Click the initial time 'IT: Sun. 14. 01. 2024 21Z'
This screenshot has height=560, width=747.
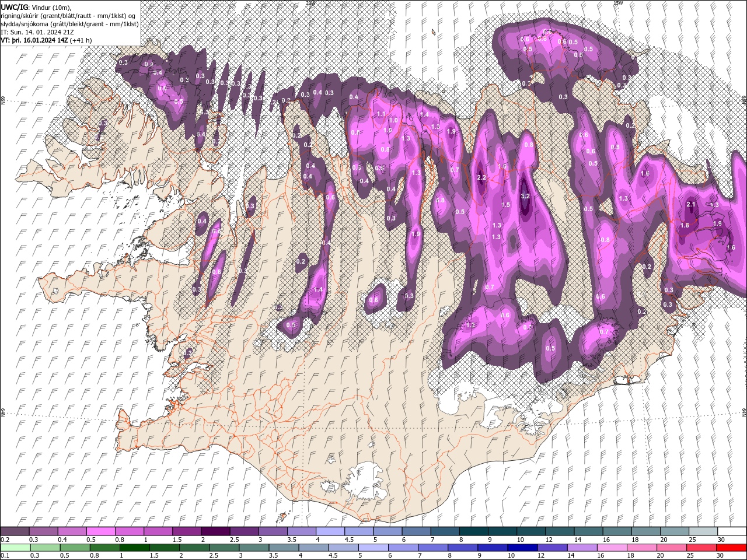point(37,32)
